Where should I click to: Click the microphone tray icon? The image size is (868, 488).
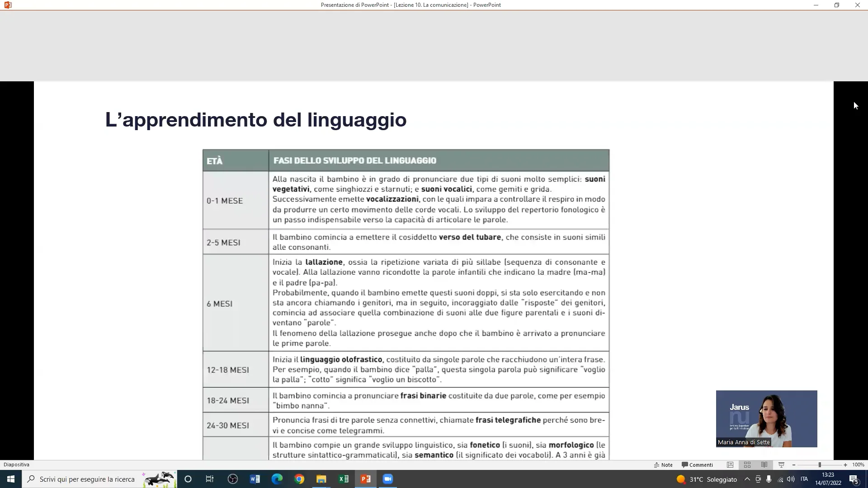click(769, 479)
